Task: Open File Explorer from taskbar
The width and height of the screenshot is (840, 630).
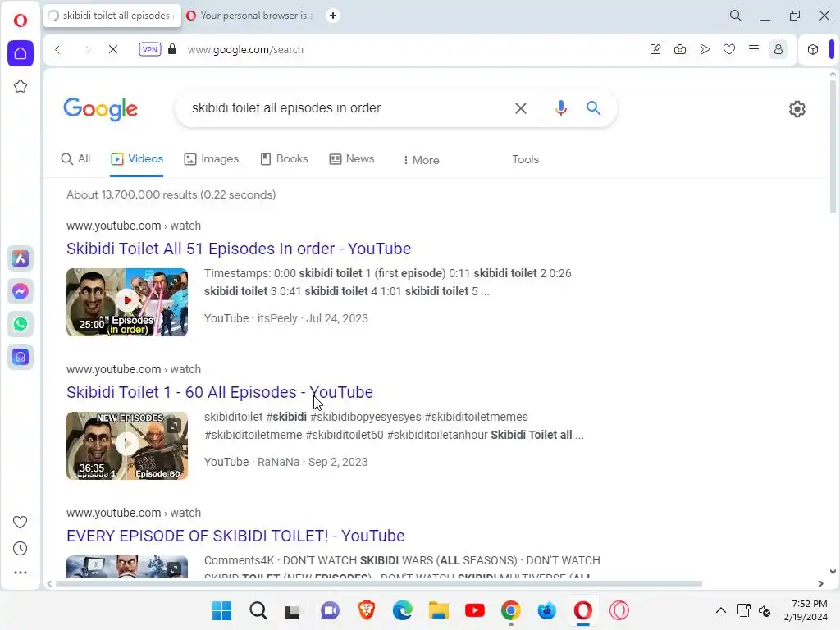Action: point(438,610)
